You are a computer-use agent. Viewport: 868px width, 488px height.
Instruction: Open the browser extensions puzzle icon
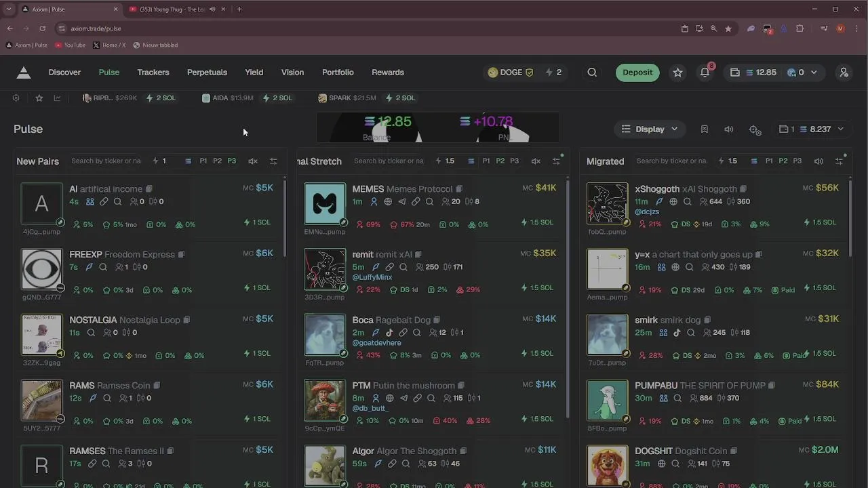(800, 28)
